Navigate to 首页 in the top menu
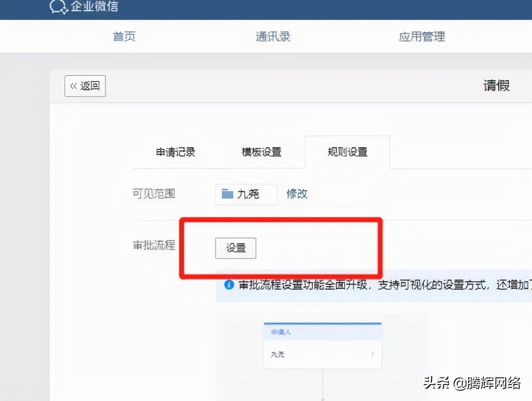 pos(123,36)
